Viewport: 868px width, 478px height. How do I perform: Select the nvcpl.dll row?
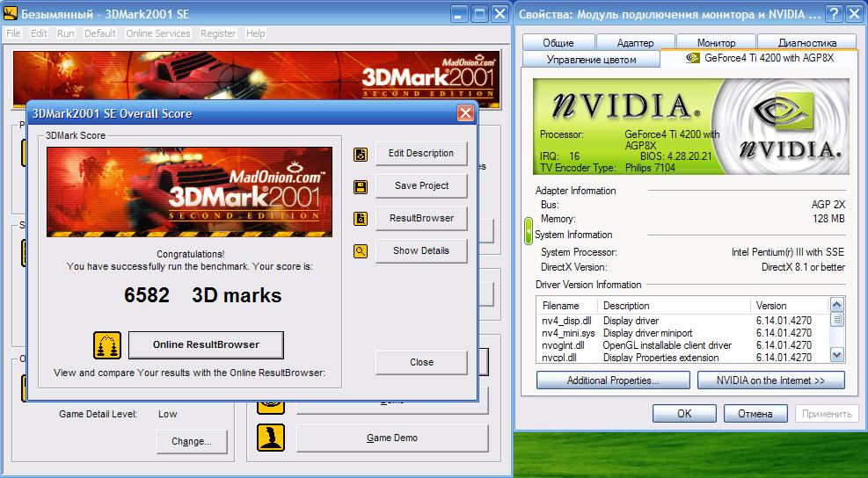tap(683, 358)
